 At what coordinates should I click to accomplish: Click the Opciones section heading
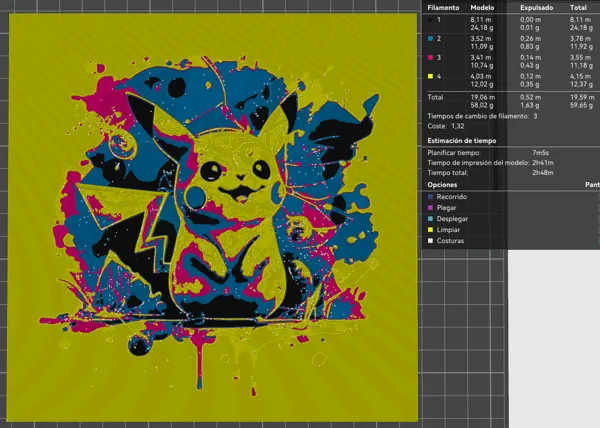[x=442, y=185]
